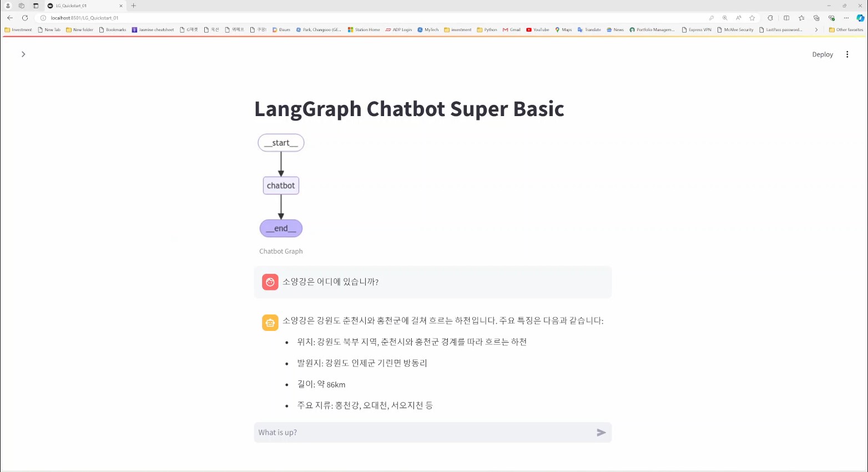Open a new browser tab
This screenshot has width=868, height=472.
click(x=133, y=6)
